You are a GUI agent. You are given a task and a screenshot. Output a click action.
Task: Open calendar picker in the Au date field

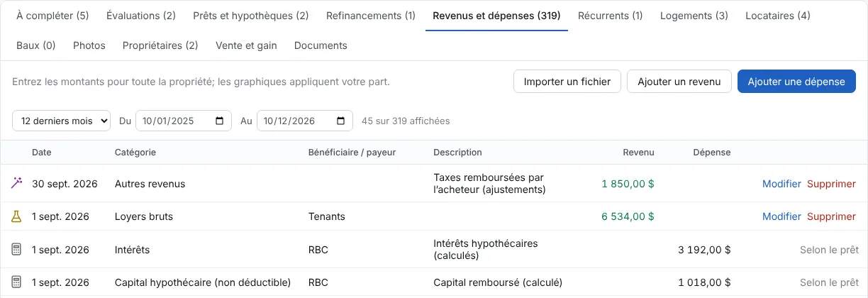340,121
